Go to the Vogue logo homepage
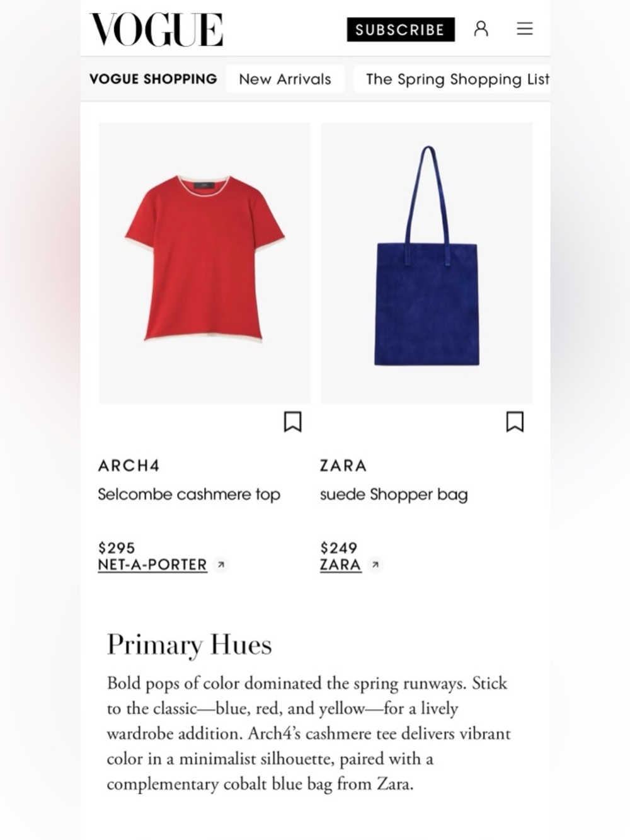Screen dimensions: 630x840 [156, 30]
